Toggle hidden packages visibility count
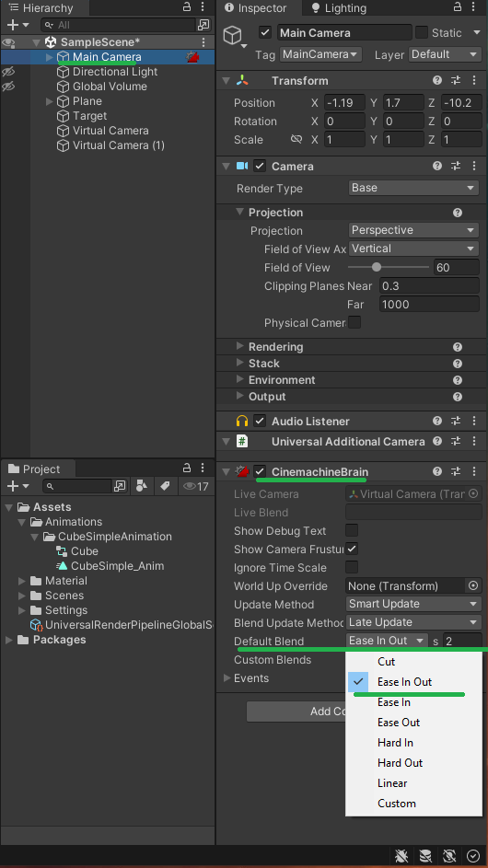This screenshot has width=488, height=868. pyautogui.click(x=195, y=487)
